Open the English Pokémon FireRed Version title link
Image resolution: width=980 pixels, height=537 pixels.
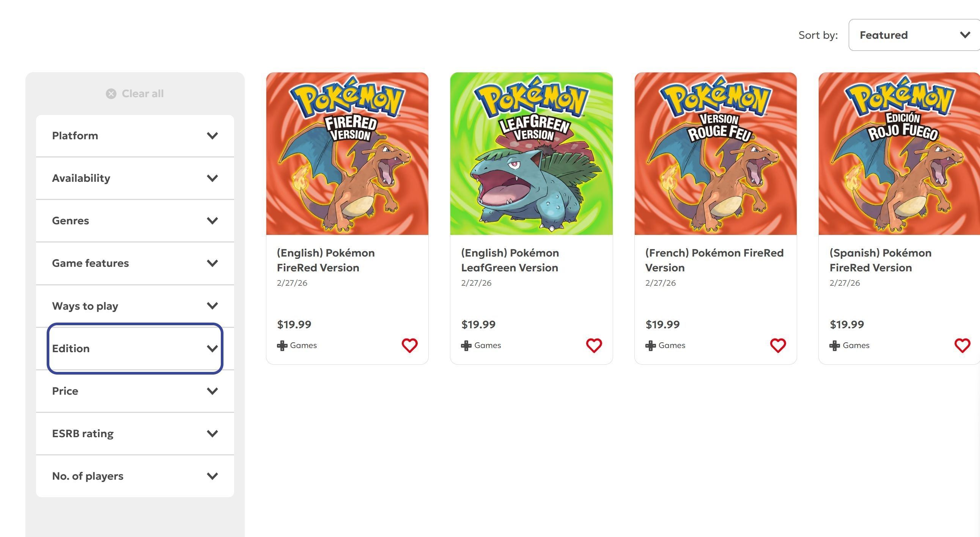[x=325, y=260]
